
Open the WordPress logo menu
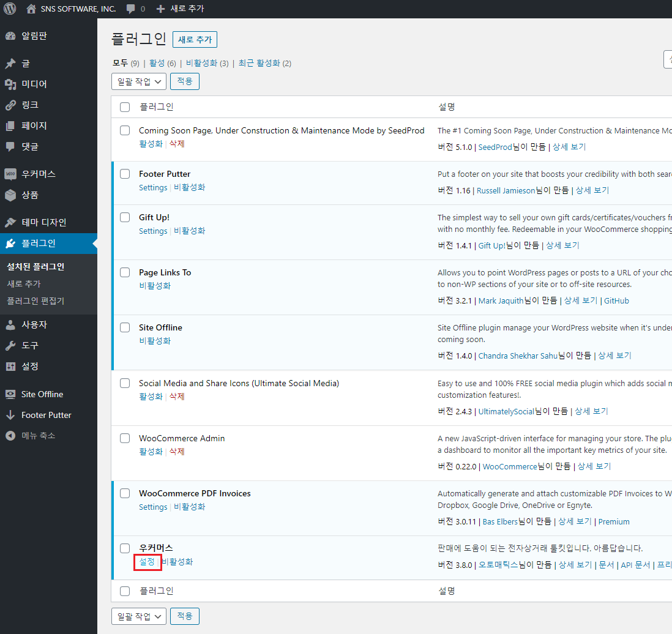(10, 9)
